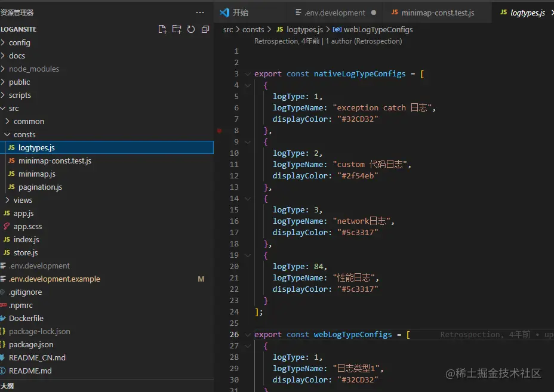Image resolution: width=554 pixels, height=392 pixels.
Task: Click the New File icon in explorer header
Action: click(162, 29)
